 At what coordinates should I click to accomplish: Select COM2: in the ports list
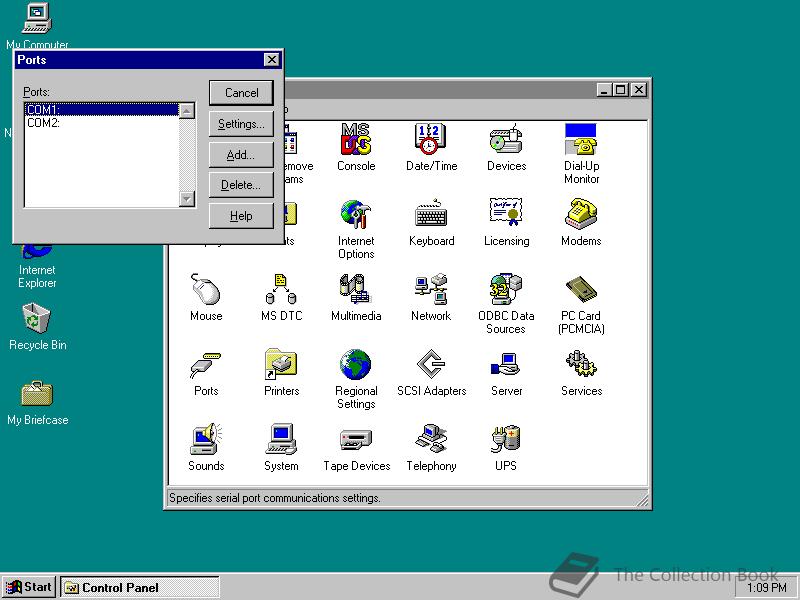point(102,122)
